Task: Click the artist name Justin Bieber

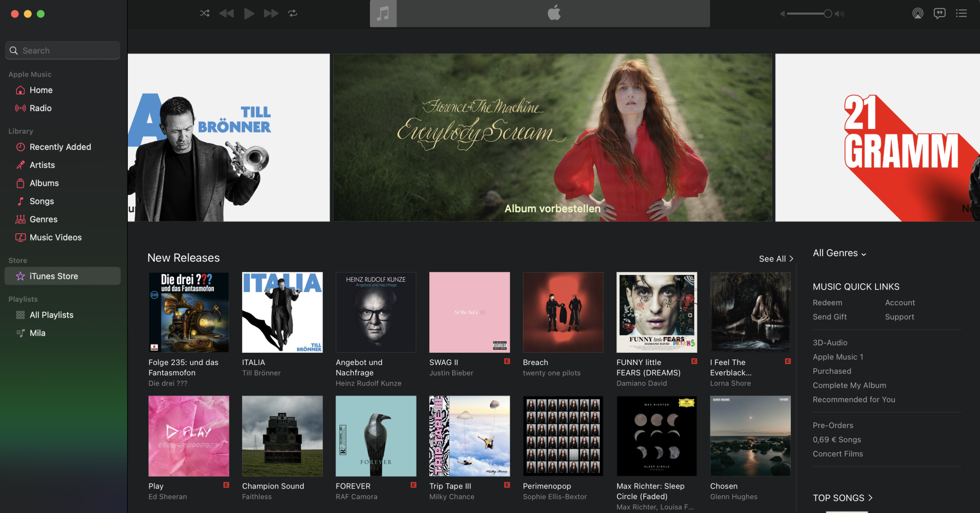Action: click(451, 373)
